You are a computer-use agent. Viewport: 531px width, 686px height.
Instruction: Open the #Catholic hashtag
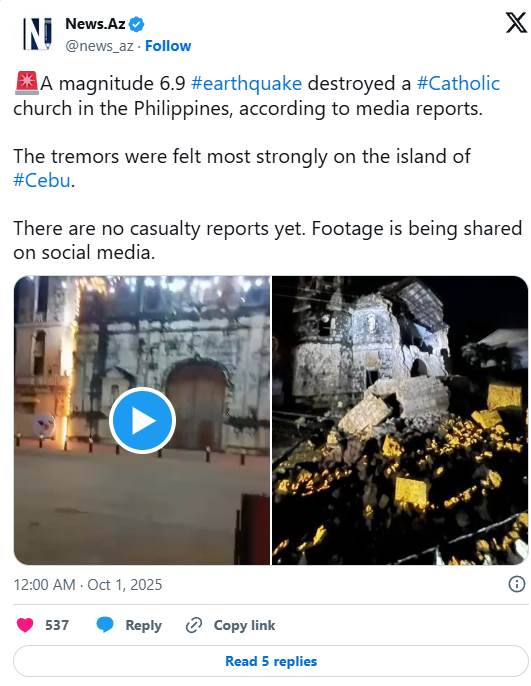[458, 84]
